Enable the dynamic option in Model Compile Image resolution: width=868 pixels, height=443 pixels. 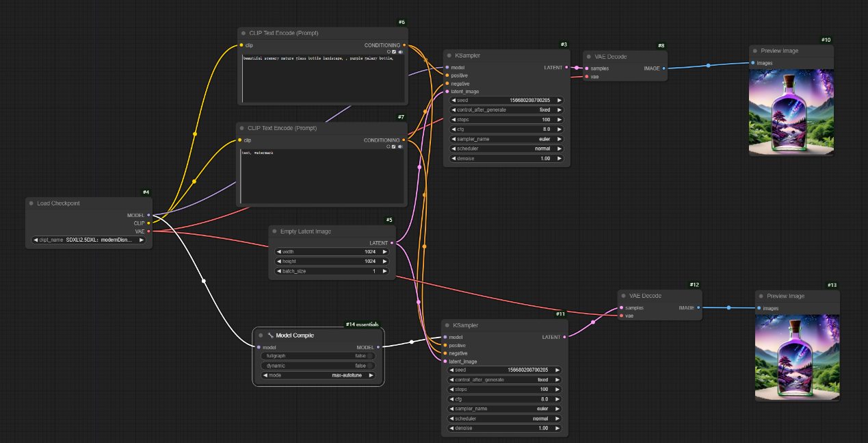point(369,366)
